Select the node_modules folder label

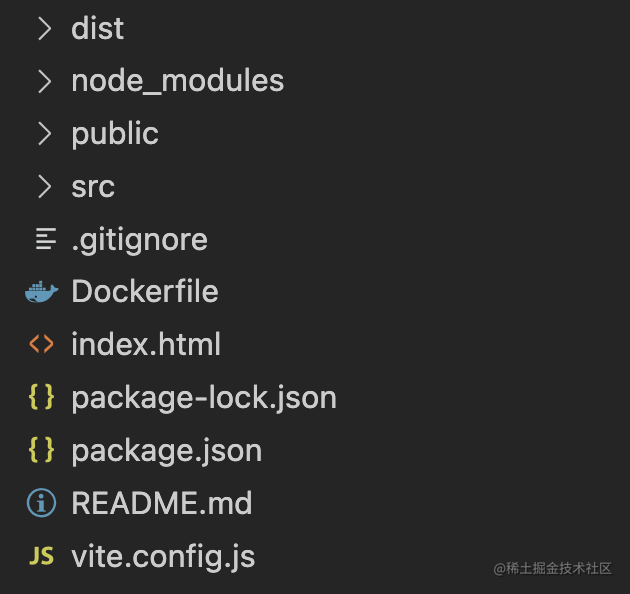point(178,82)
